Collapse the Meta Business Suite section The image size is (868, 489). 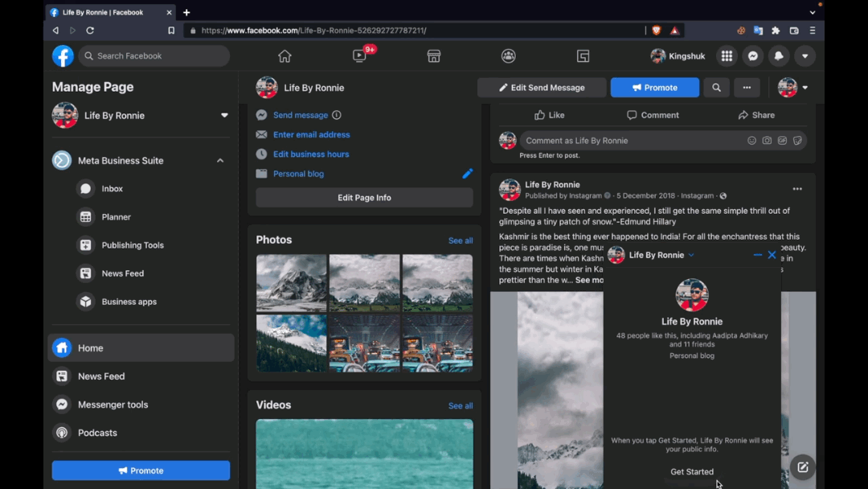(x=220, y=161)
